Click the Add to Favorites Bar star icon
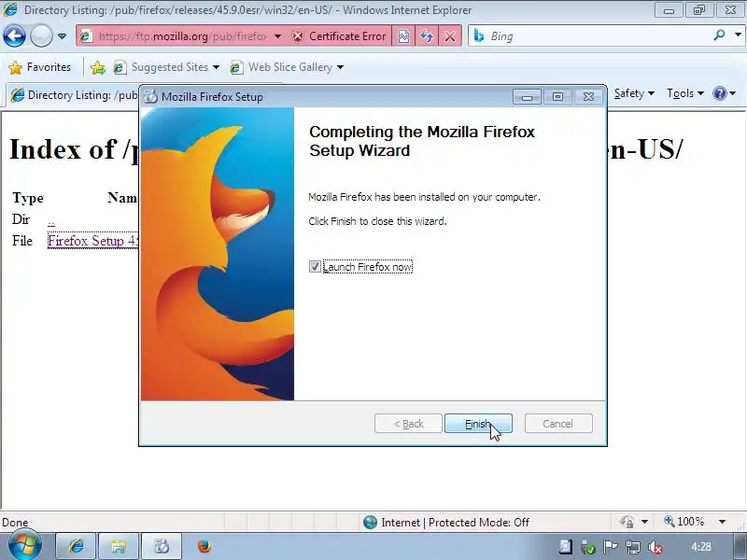747x560 pixels. [x=98, y=67]
